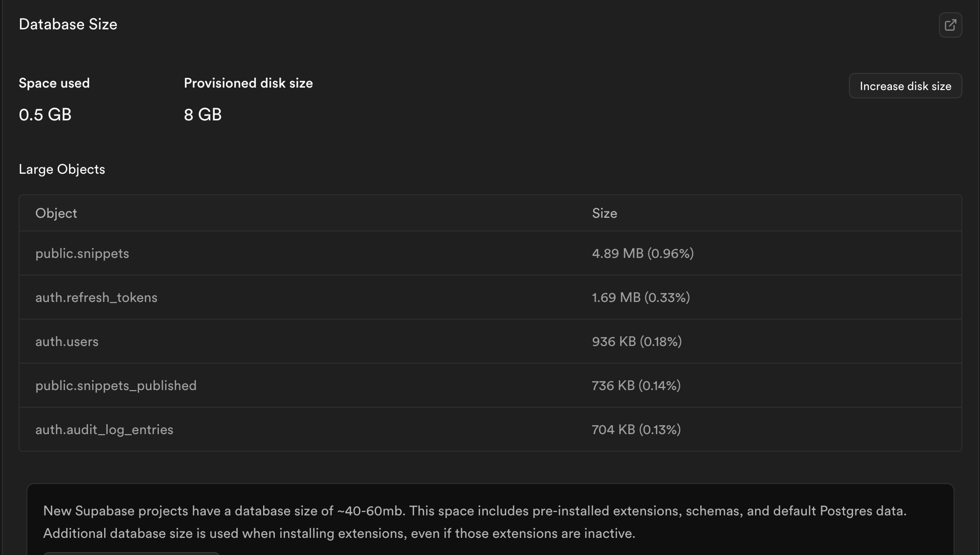Click the 8 GB provisioned disk value

tap(203, 115)
